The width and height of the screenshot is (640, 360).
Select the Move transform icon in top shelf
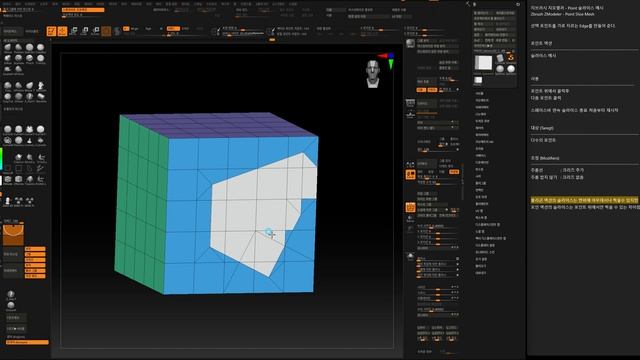[x=73, y=31]
